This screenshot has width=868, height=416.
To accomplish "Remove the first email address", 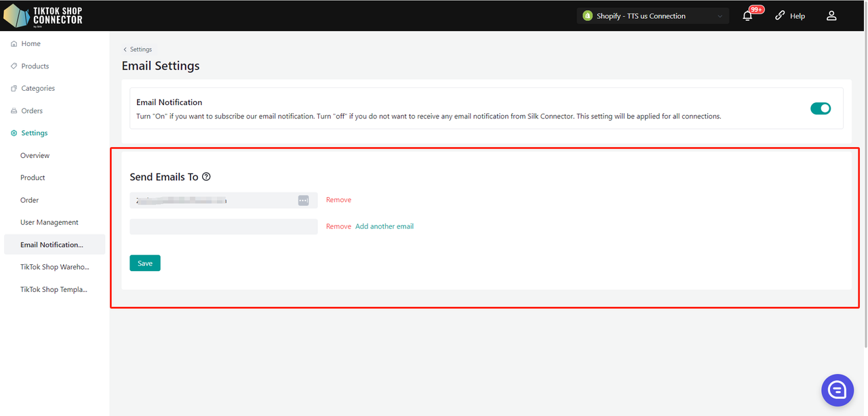I will pos(338,200).
